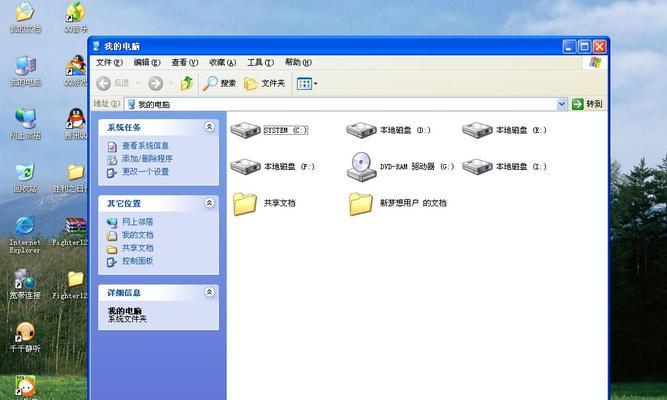Open Forward button history dropdown arrow

point(171,83)
